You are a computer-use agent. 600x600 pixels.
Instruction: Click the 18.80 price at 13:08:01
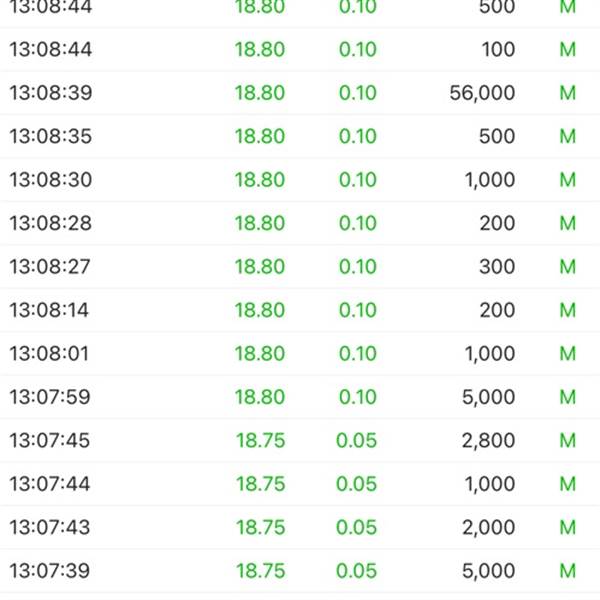[260, 353]
